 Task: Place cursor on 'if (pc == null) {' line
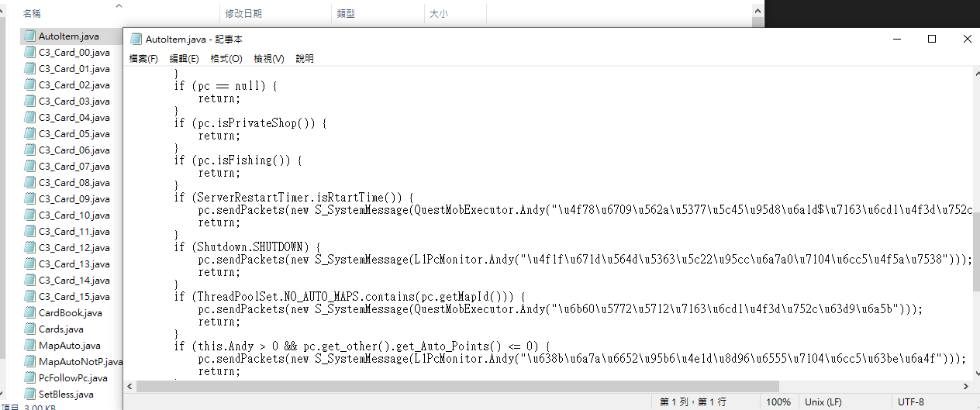coord(225,86)
